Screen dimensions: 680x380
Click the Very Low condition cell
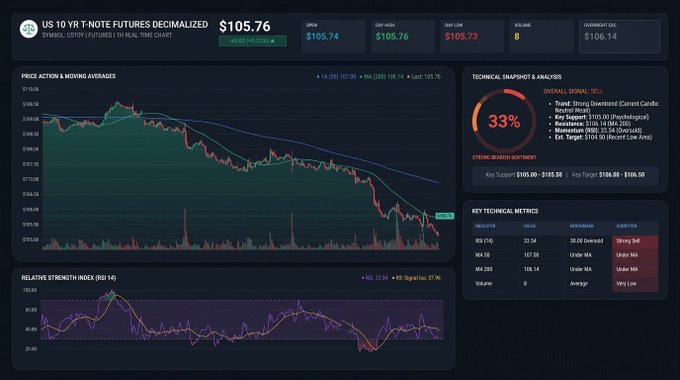click(x=635, y=284)
